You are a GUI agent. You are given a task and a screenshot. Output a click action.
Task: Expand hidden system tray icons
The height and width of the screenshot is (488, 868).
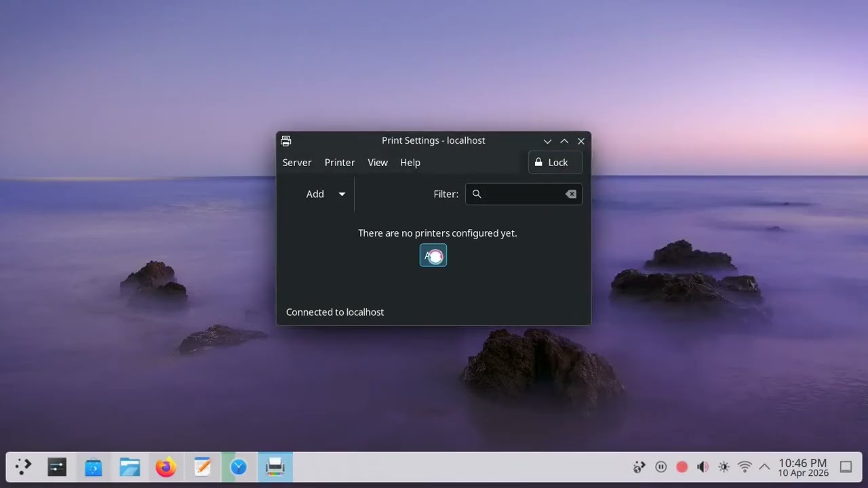764,467
